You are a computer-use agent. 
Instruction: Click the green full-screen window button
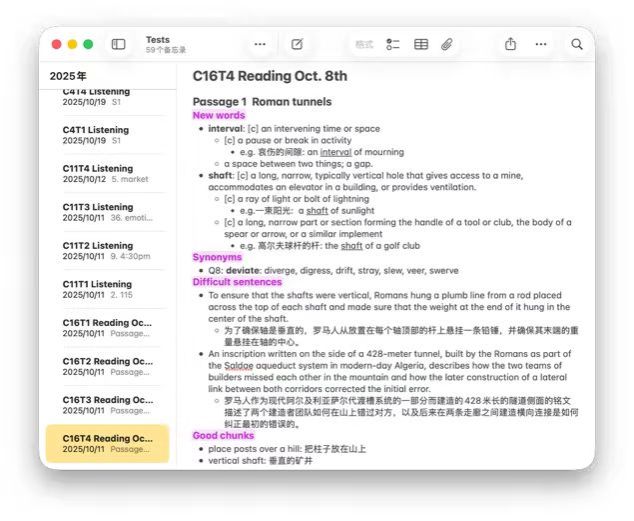88,45
